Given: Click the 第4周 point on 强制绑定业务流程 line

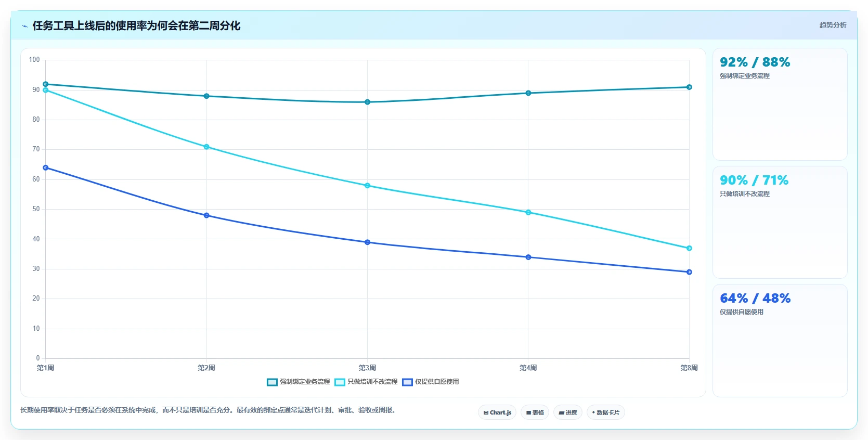Looking at the screenshot, I should 528,93.
